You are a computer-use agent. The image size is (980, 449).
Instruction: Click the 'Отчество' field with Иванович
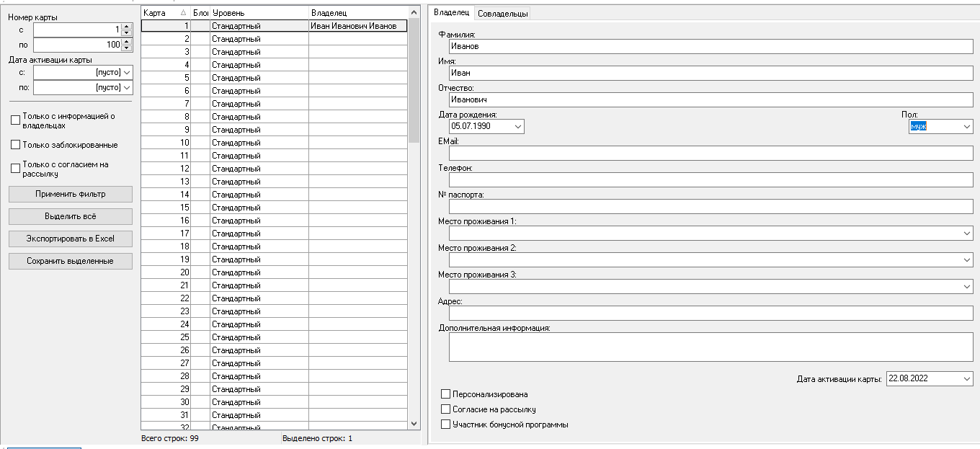pyautogui.click(x=710, y=99)
